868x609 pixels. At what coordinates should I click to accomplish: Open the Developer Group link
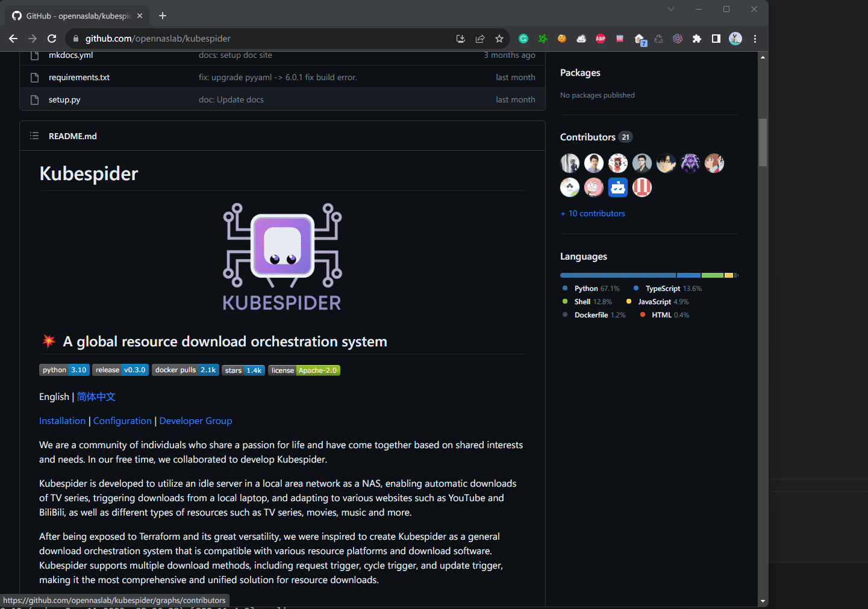196,420
